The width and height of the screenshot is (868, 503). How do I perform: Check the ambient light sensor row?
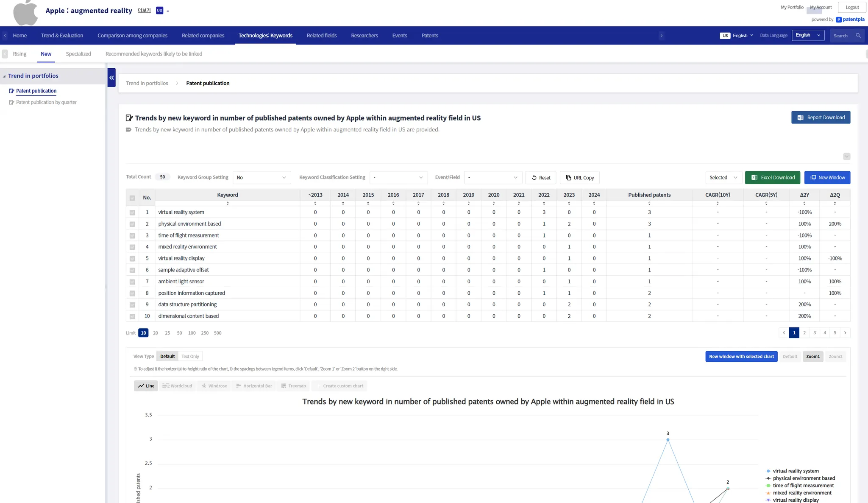(x=132, y=282)
